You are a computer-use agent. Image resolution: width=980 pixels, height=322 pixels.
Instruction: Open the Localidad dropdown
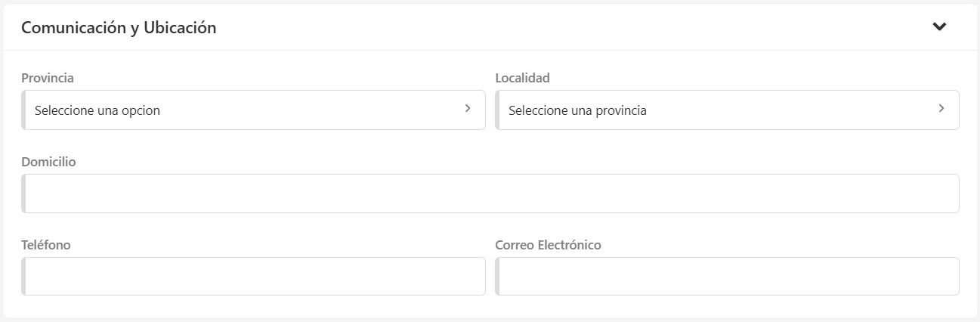coord(727,110)
